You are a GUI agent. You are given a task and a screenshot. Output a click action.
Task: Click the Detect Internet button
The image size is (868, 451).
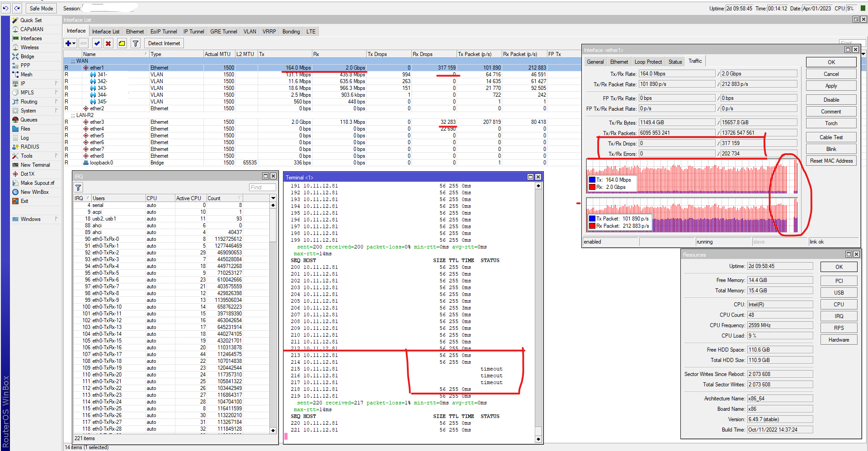tap(164, 43)
